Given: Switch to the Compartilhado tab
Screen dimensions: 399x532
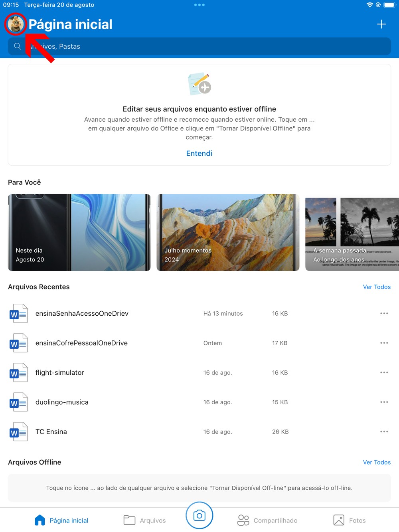Looking at the screenshot, I should [267, 520].
